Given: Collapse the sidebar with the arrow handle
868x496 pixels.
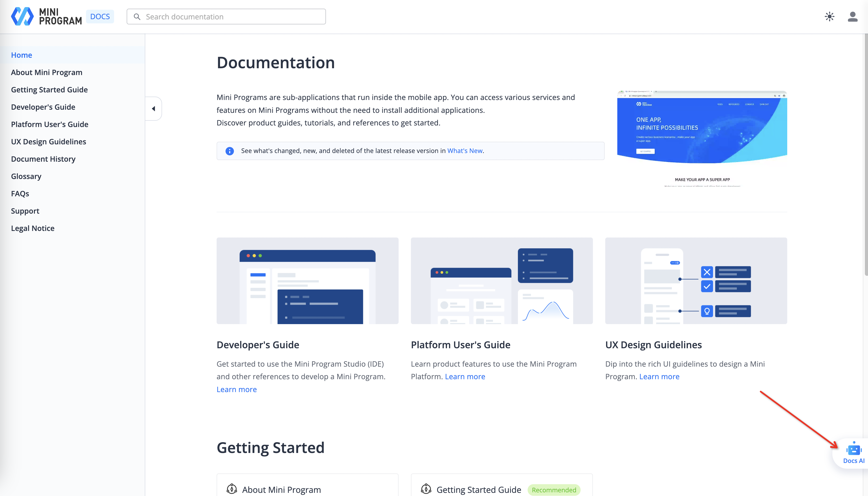Looking at the screenshot, I should click(x=153, y=109).
